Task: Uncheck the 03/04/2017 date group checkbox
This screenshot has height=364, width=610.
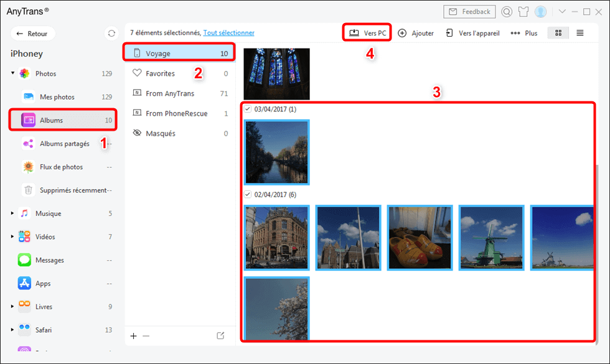Action: 248,109
